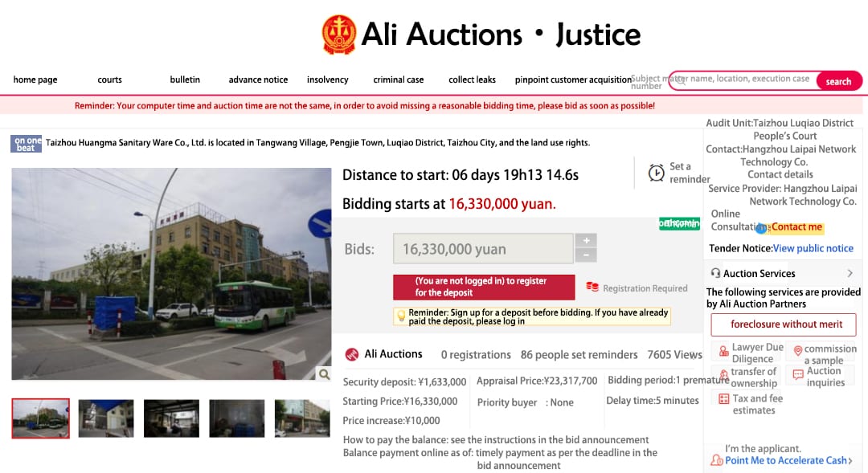Open the insolvency navigation item
The image size is (868, 473).
point(328,80)
